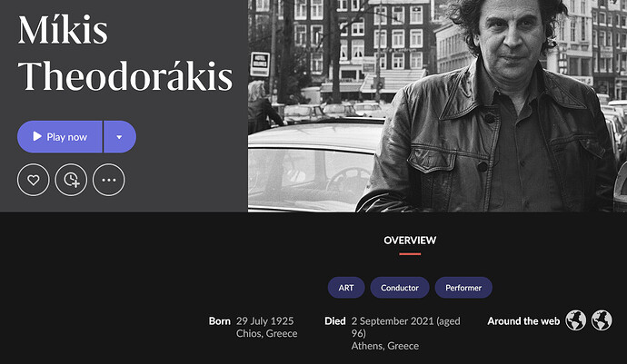Click the clock-plus listen later icon
The height and width of the screenshot is (364, 627).
click(71, 180)
